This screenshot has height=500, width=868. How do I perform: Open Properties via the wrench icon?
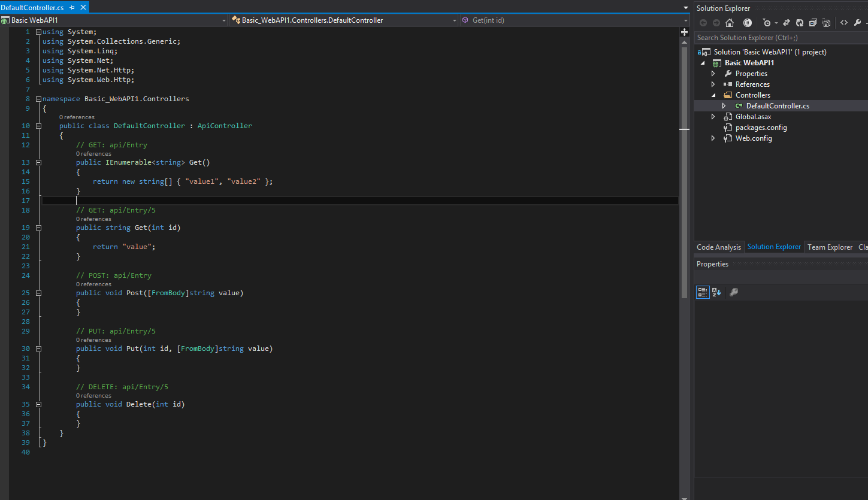point(858,23)
